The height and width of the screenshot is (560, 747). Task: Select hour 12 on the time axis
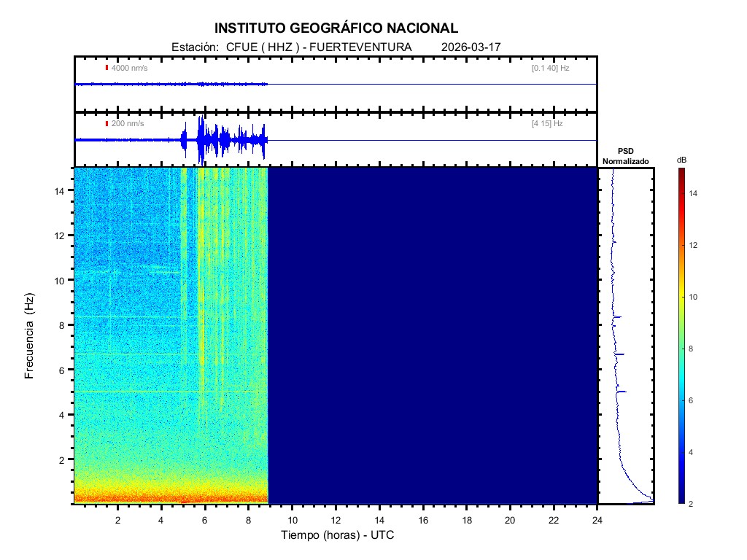click(336, 519)
